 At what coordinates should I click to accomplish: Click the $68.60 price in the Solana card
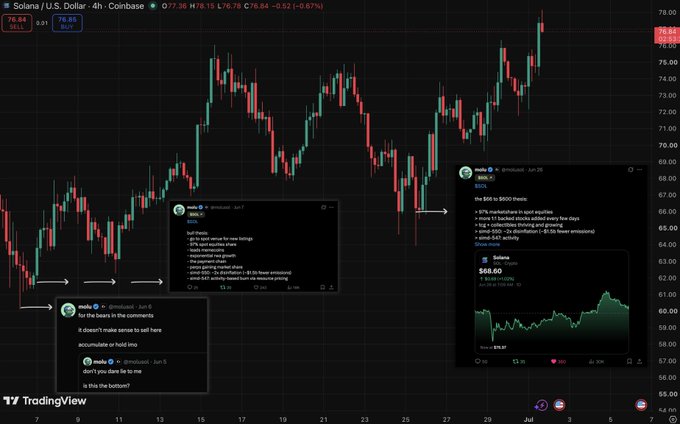click(x=490, y=271)
